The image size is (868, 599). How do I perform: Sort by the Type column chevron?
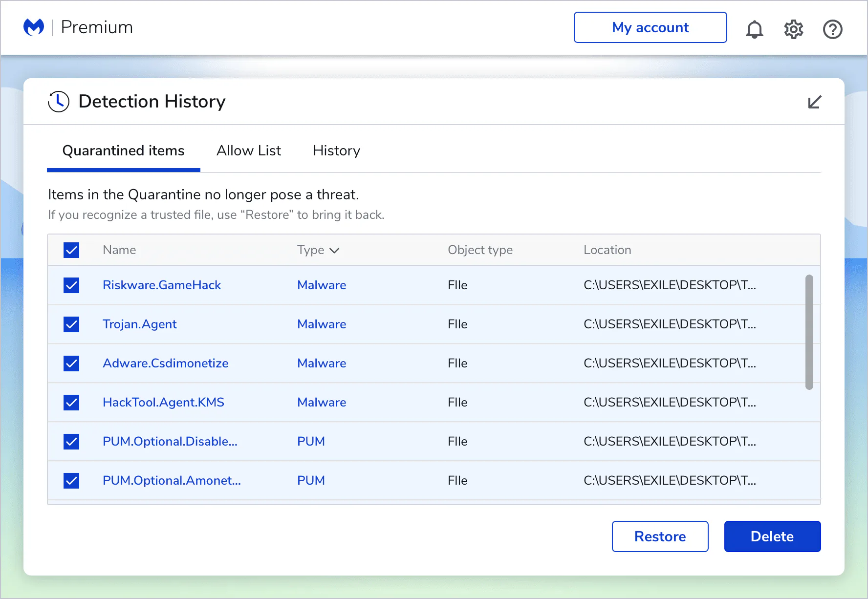(x=334, y=251)
